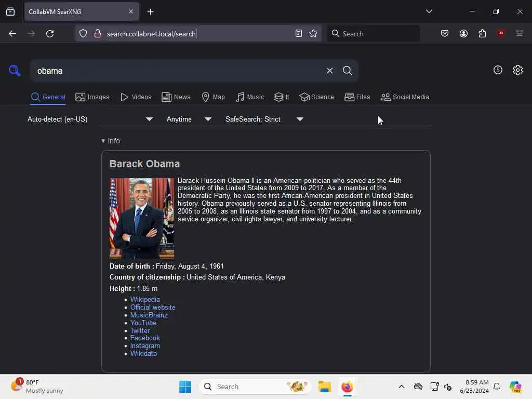
Task: Switch to the News tab
Action: tap(176, 97)
